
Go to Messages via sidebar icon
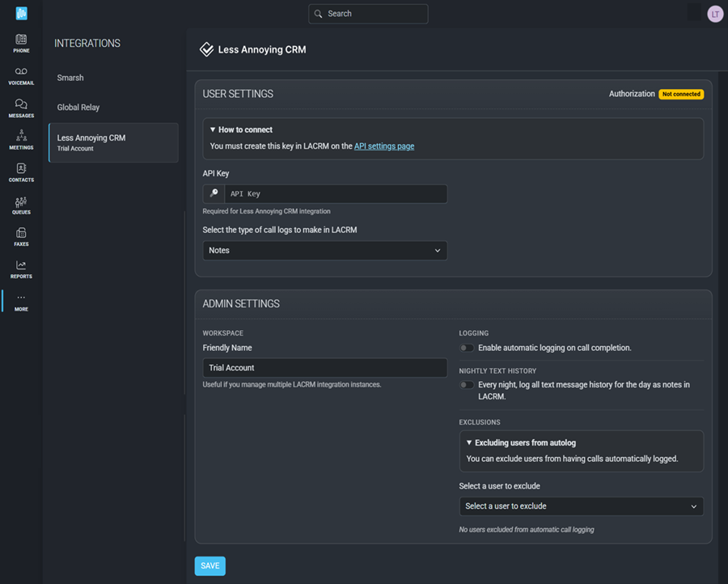tap(21, 108)
